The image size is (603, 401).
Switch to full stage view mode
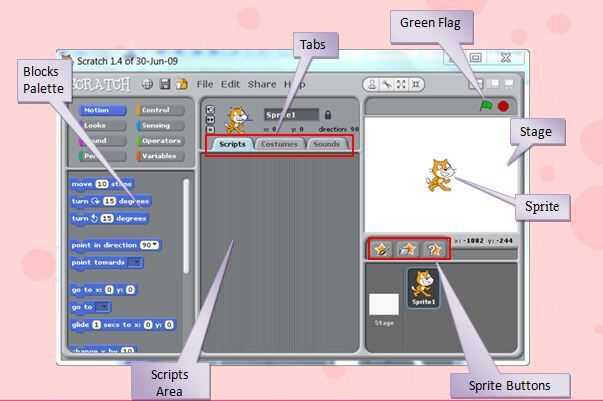click(x=494, y=84)
